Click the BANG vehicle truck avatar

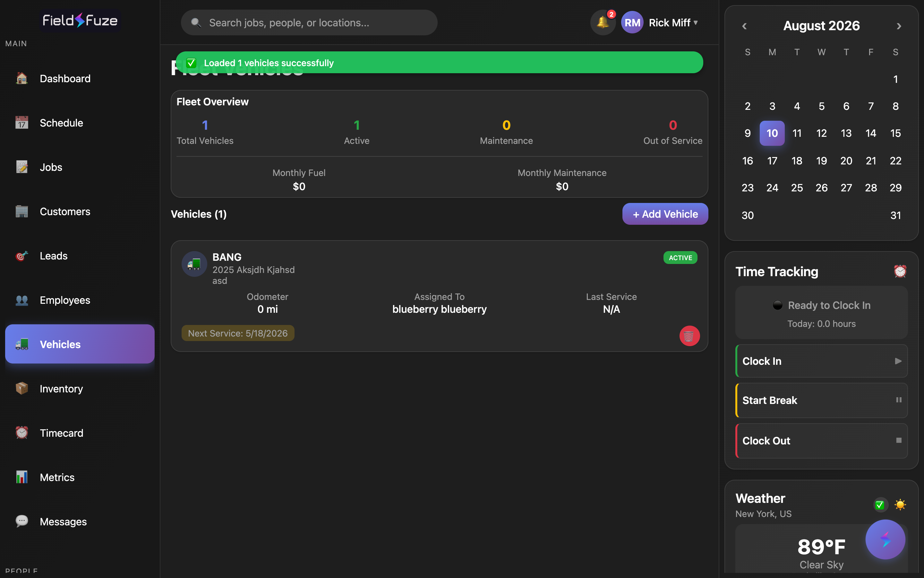194,264
